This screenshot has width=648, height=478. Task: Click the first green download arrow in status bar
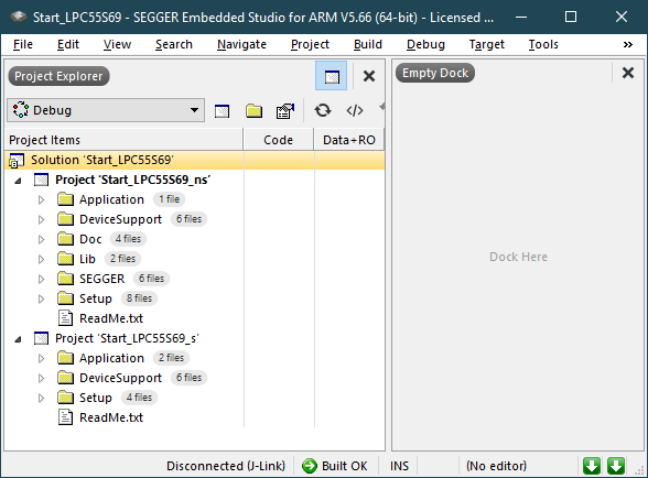592,466
